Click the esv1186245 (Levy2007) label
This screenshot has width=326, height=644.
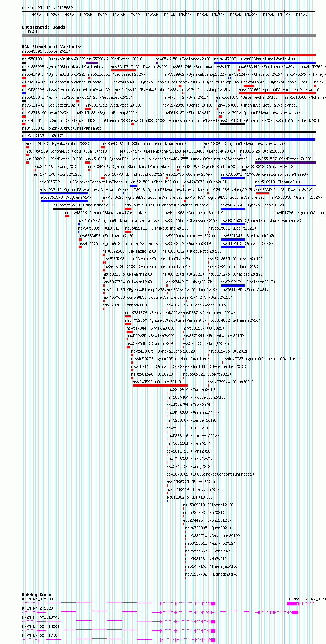click(x=190, y=497)
